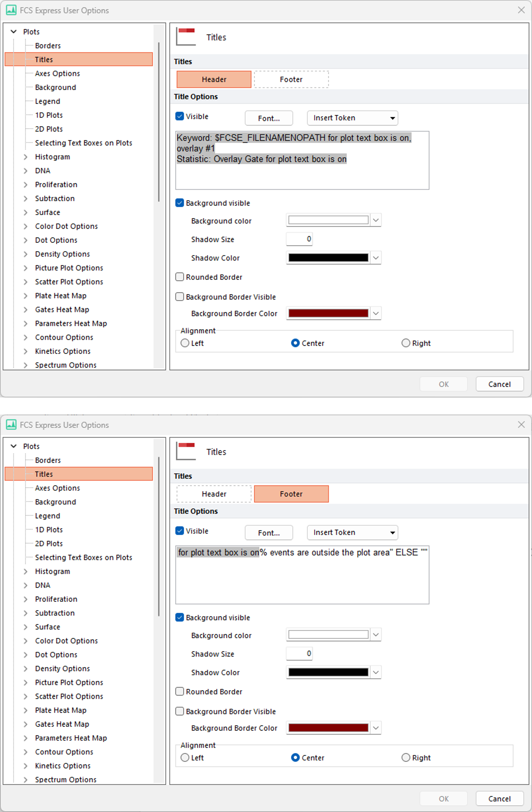The image size is (532, 812).
Task: Click footer title text box in bottom window
Action: pyautogui.click(x=302, y=575)
